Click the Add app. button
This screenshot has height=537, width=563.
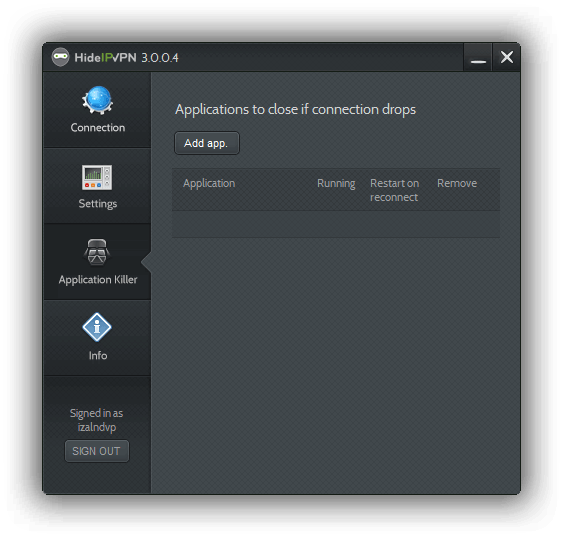(x=207, y=143)
